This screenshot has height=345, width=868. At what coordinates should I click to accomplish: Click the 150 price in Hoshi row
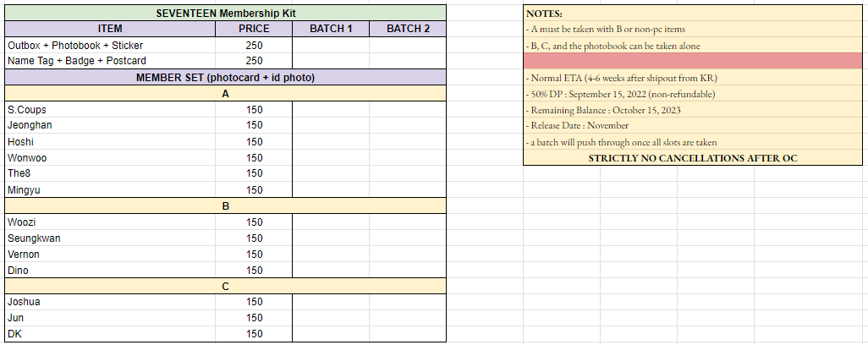(254, 141)
